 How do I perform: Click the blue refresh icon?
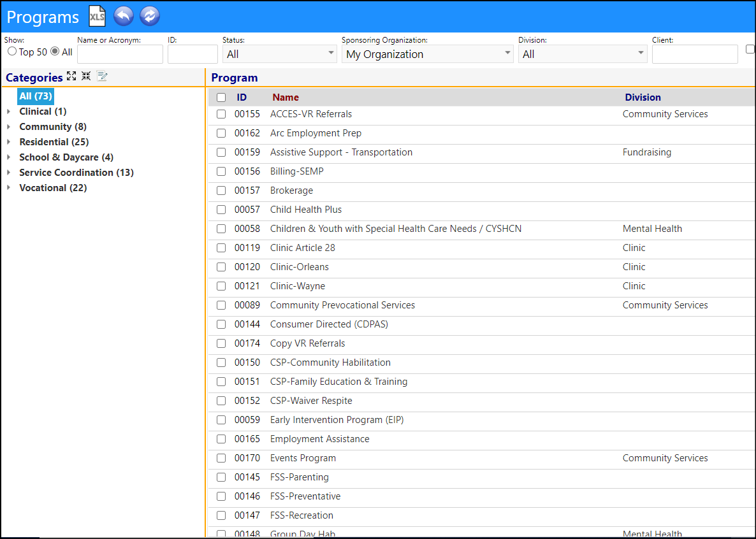point(149,17)
